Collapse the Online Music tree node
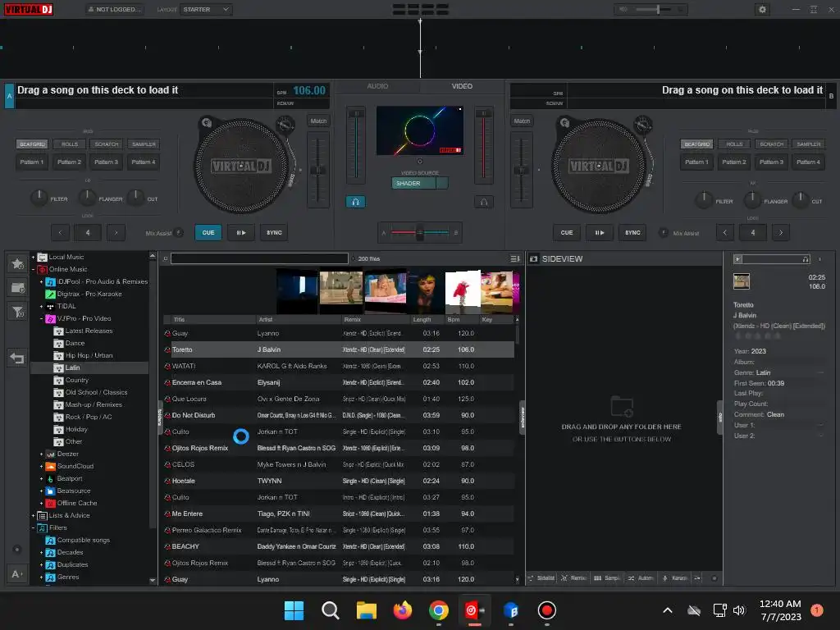840x630 pixels. [x=33, y=269]
